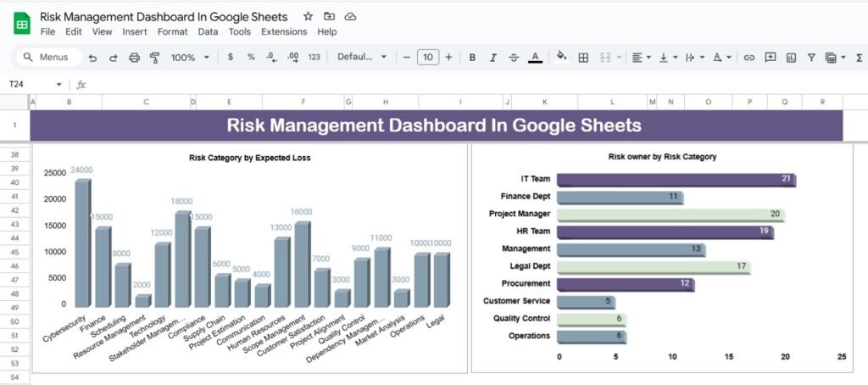Screen dimensions: 868x385
Task: Open the Default font dropdown
Action: 362,57
